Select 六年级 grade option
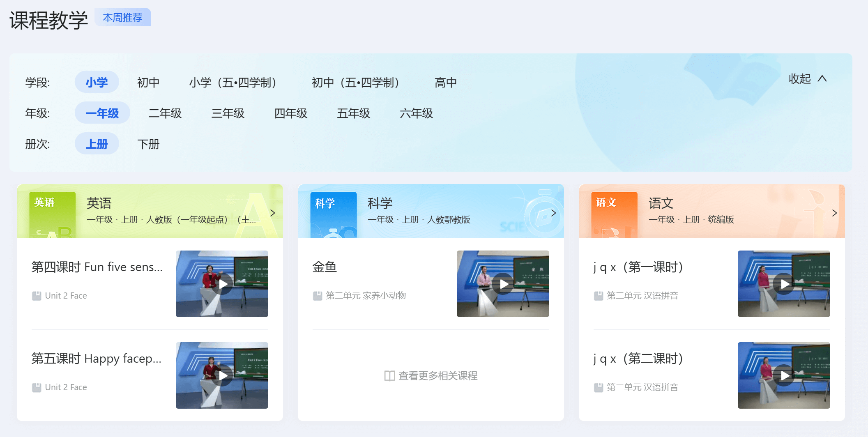The height and width of the screenshot is (437, 868). [416, 113]
